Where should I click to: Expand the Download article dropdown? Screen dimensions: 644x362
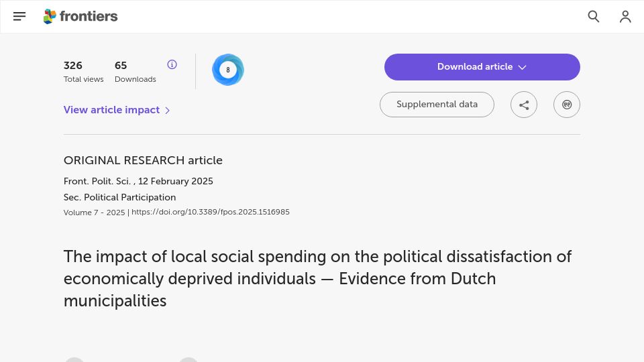482,67
